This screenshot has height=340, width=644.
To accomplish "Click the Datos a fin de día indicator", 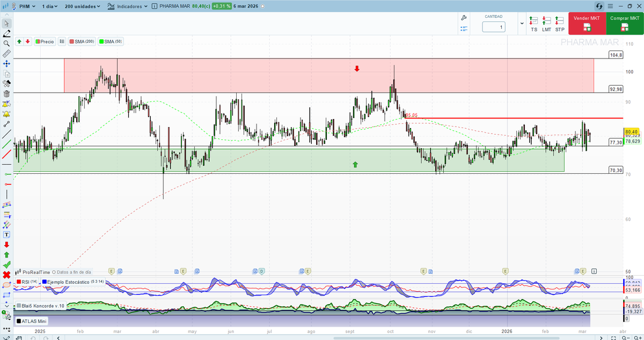I will 72,272.
